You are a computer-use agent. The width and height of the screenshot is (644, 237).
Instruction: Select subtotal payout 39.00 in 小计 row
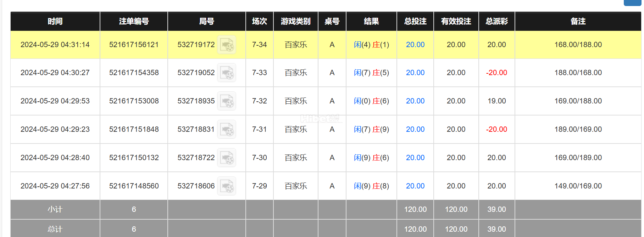[496, 209]
